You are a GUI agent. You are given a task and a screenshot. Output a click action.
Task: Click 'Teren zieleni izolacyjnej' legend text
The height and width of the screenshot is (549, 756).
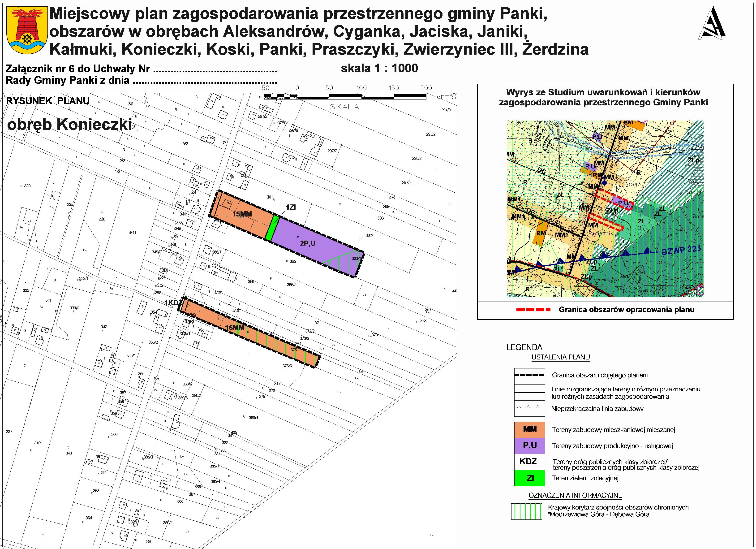click(x=585, y=478)
